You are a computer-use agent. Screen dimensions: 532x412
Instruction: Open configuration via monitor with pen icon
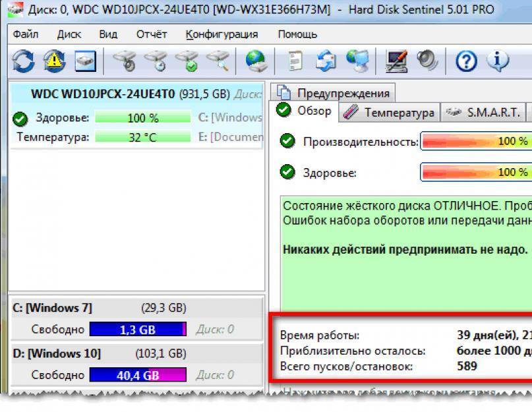[396, 61]
